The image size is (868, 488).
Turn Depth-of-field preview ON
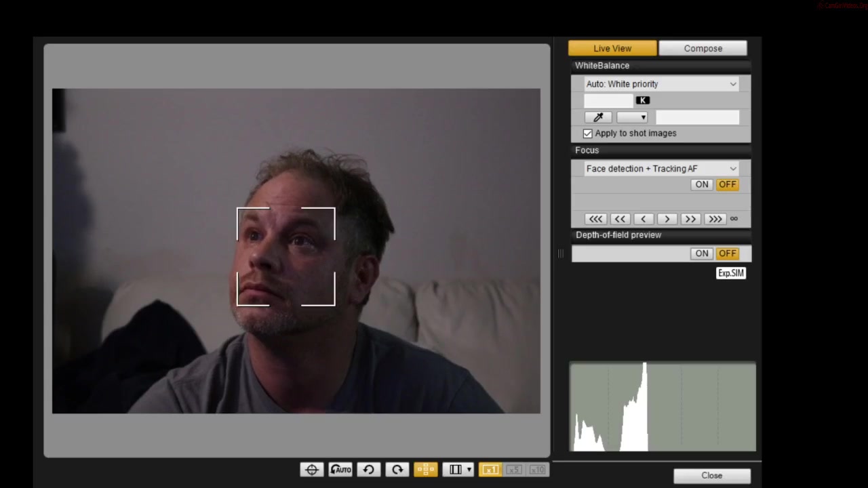pyautogui.click(x=702, y=253)
